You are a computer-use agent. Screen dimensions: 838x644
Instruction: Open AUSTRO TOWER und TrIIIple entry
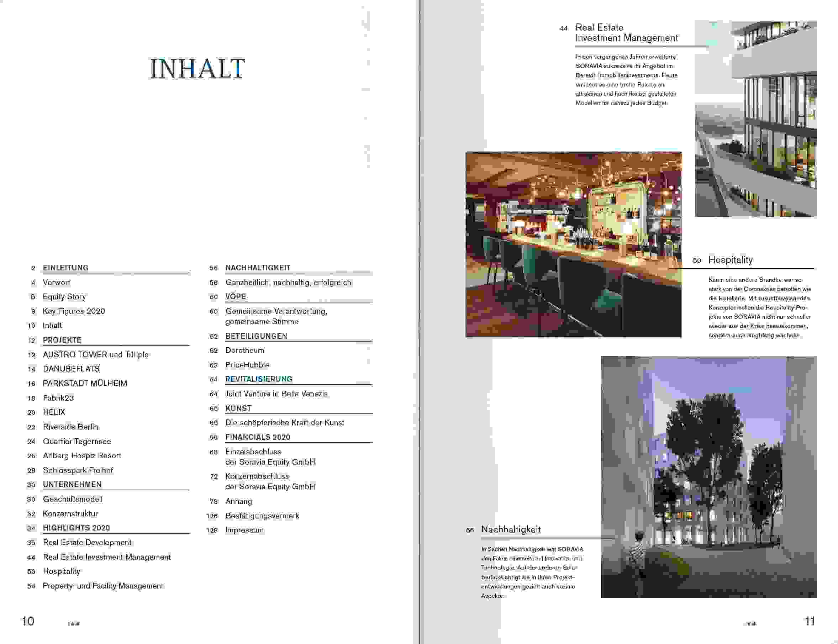(x=95, y=355)
